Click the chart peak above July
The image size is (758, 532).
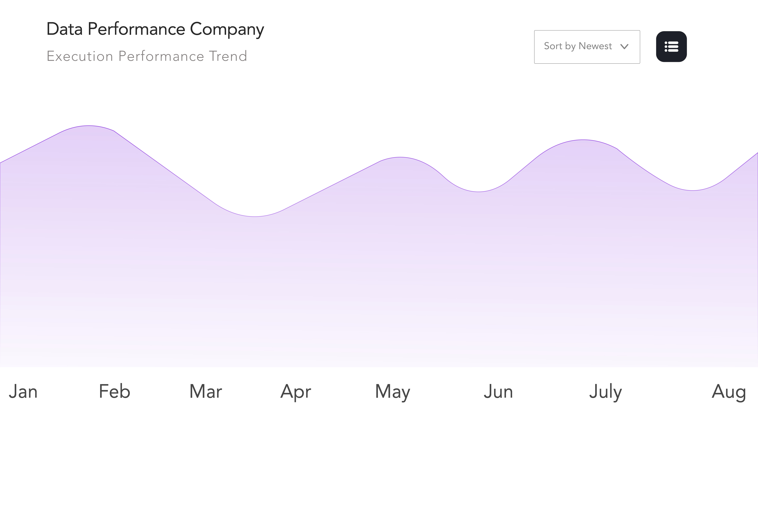pos(583,140)
